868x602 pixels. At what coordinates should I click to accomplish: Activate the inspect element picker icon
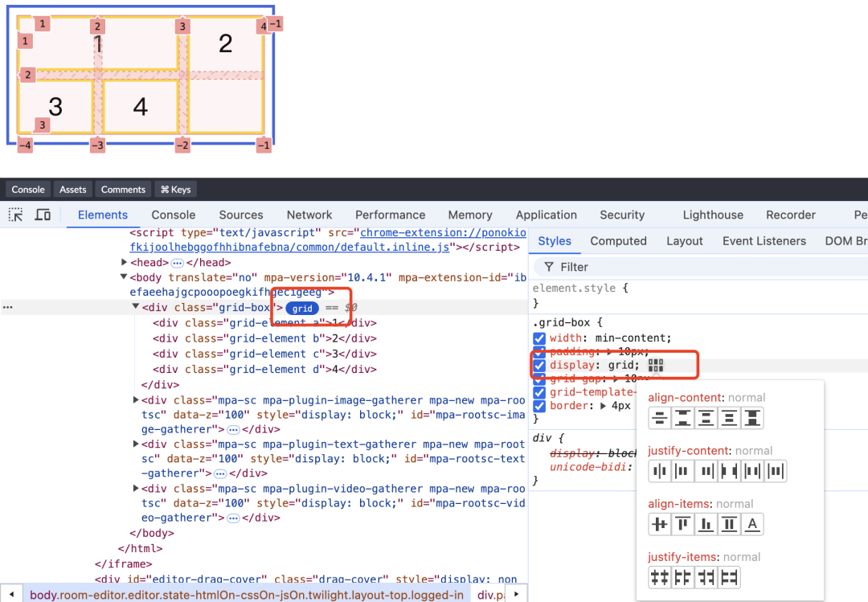pos(16,215)
